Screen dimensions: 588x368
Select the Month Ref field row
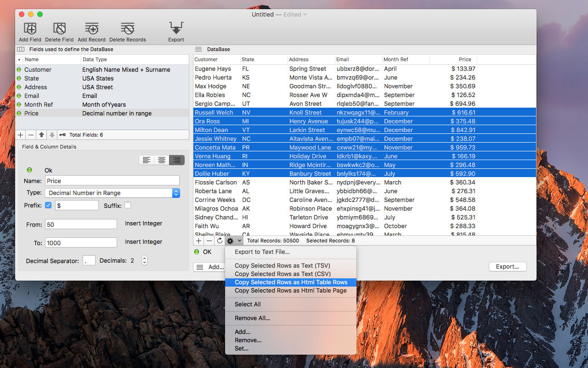[x=102, y=105]
